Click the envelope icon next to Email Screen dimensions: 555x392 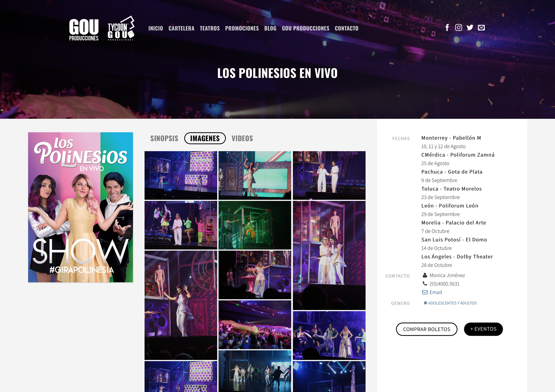pos(425,292)
